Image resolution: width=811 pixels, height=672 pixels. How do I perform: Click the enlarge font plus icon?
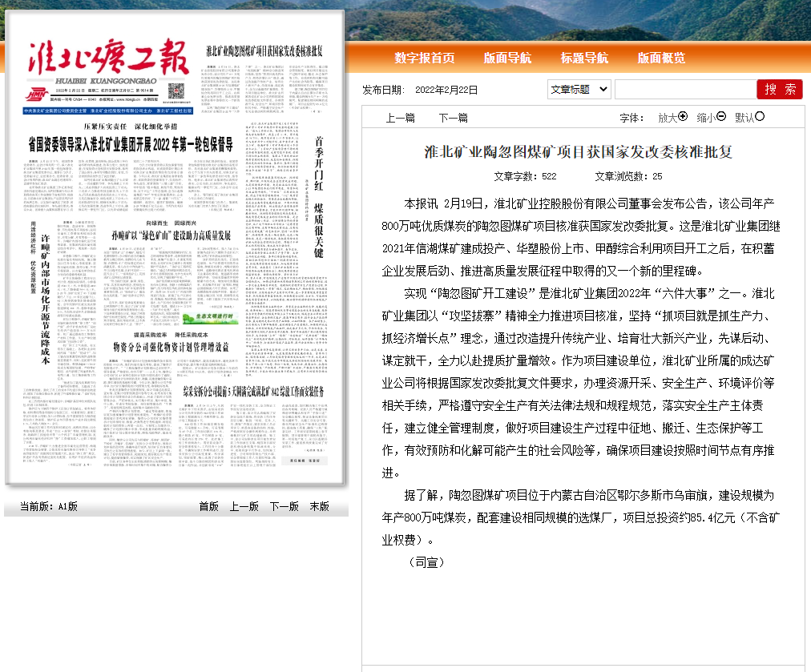[x=683, y=117]
